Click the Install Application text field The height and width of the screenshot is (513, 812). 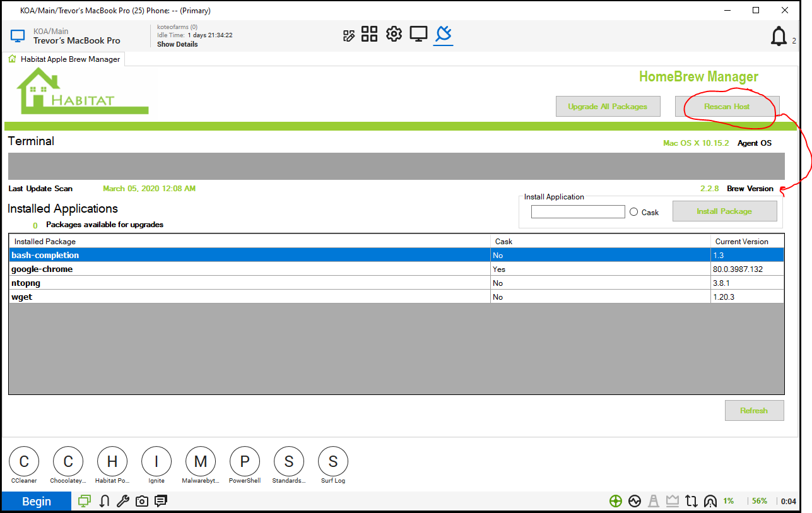pyautogui.click(x=578, y=212)
